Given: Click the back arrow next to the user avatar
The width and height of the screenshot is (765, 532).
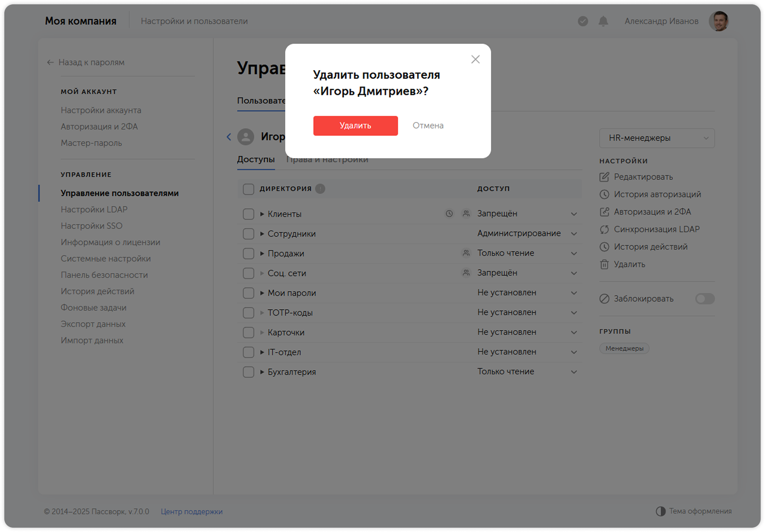Looking at the screenshot, I should click(229, 137).
